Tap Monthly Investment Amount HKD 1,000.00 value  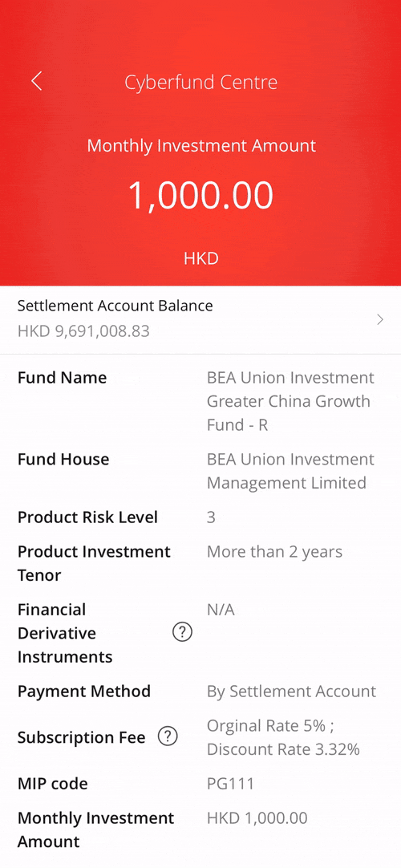pos(257,818)
